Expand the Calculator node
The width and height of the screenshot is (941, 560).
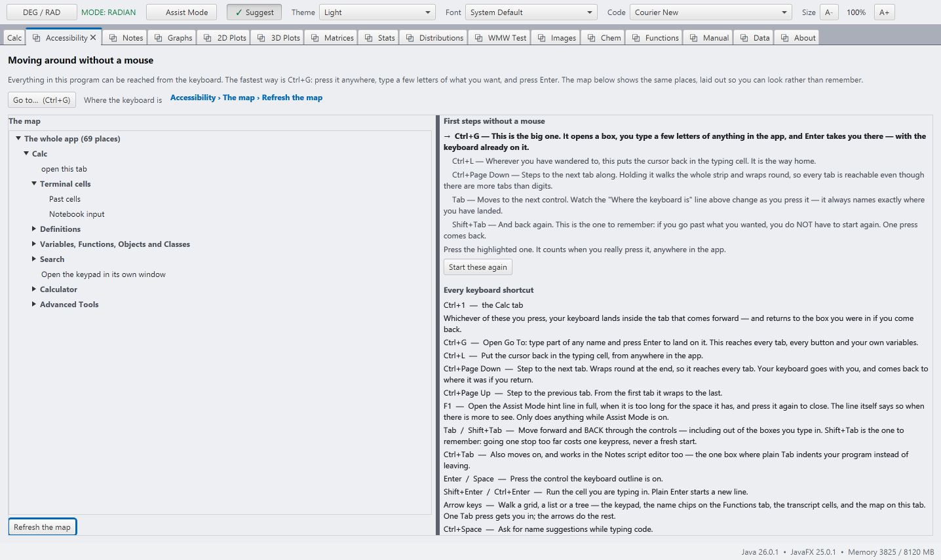pyautogui.click(x=34, y=289)
